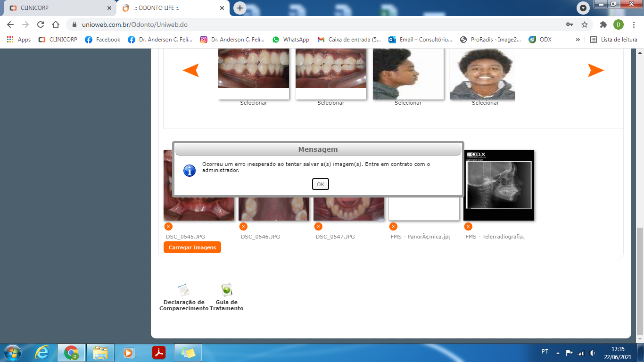Go back to the previous page
644x362 pixels.
click(10, 25)
